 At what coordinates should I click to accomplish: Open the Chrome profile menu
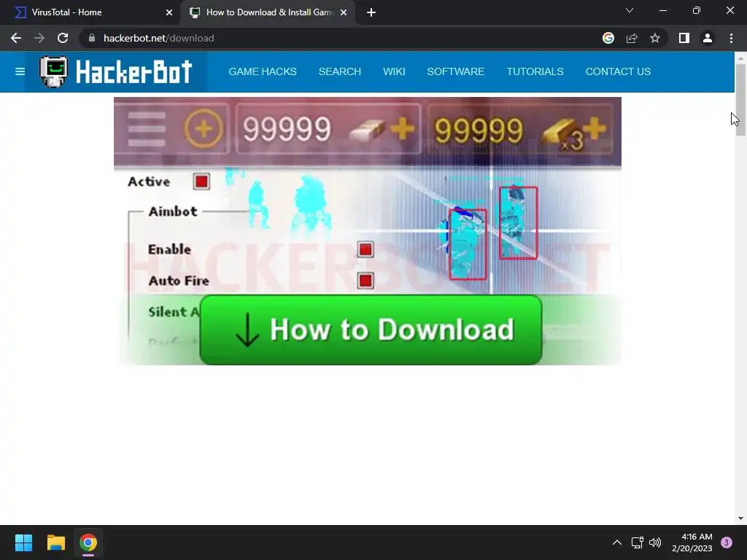[x=708, y=38]
